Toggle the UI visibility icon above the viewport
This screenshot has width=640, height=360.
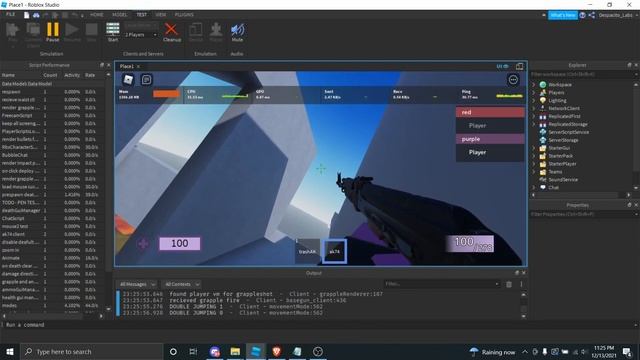tap(502, 66)
